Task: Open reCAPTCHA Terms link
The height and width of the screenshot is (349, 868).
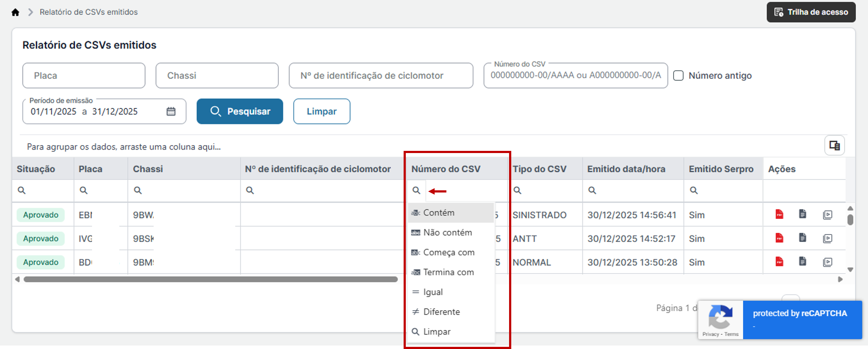Action: [x=731, y=334]
